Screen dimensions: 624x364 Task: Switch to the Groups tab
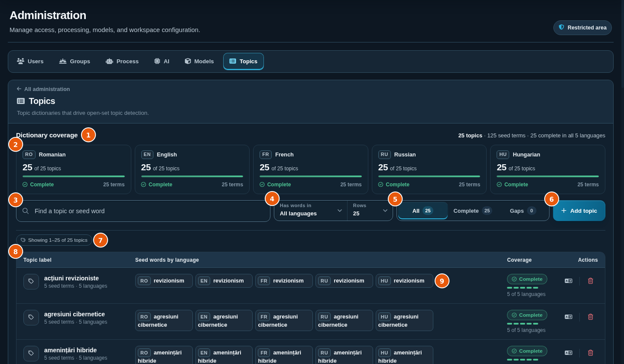pyautogui.click(x=75, y=61)
